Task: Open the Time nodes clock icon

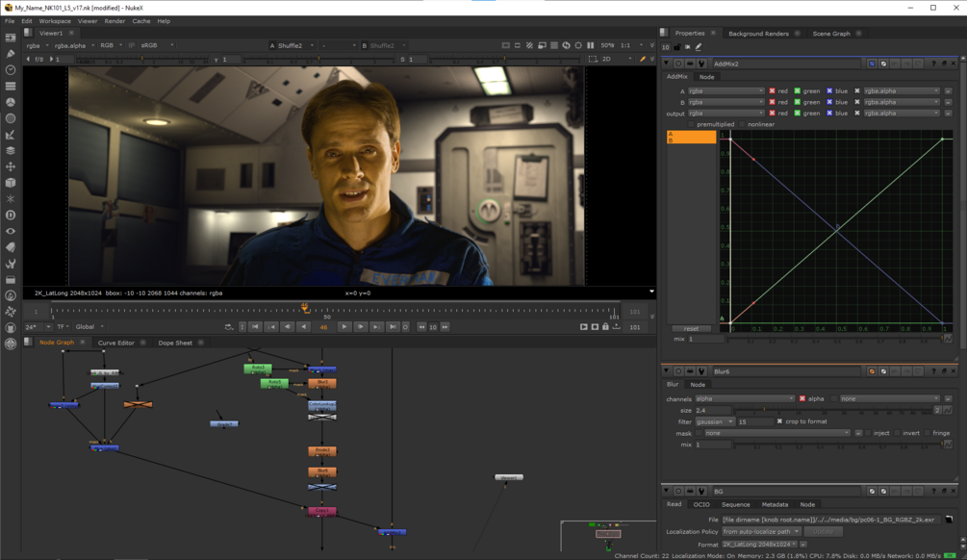Action: (11, 69)
